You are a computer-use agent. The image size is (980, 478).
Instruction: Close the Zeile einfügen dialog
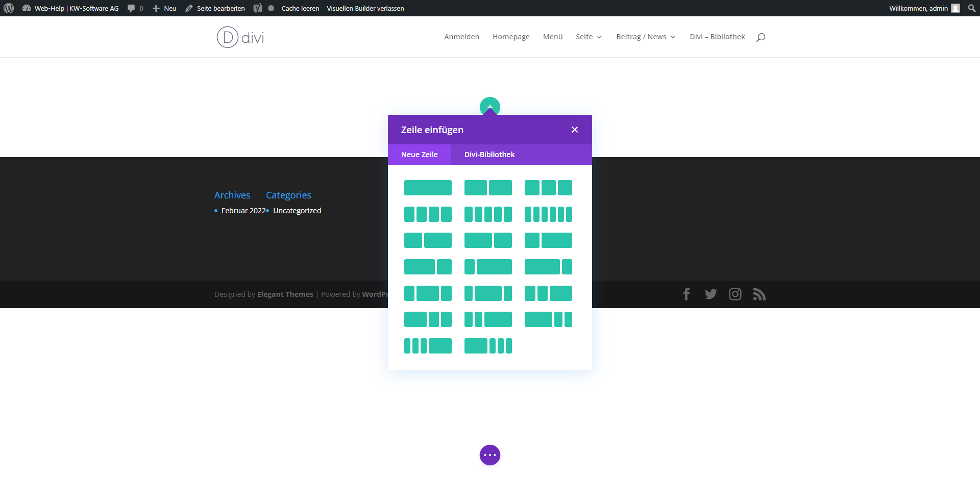tap(575, 130)
